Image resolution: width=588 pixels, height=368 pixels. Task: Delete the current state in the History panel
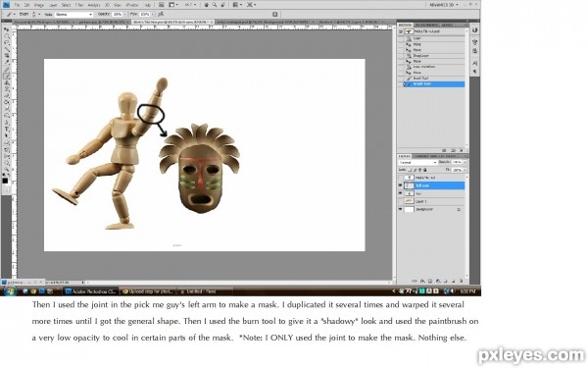point(462,150)
